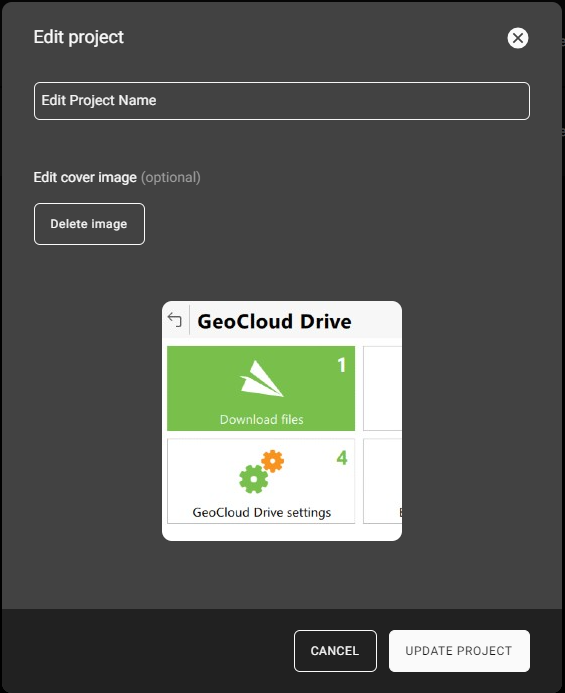Click the orange gear icon
565x693 pixels.
click(273, 461)
